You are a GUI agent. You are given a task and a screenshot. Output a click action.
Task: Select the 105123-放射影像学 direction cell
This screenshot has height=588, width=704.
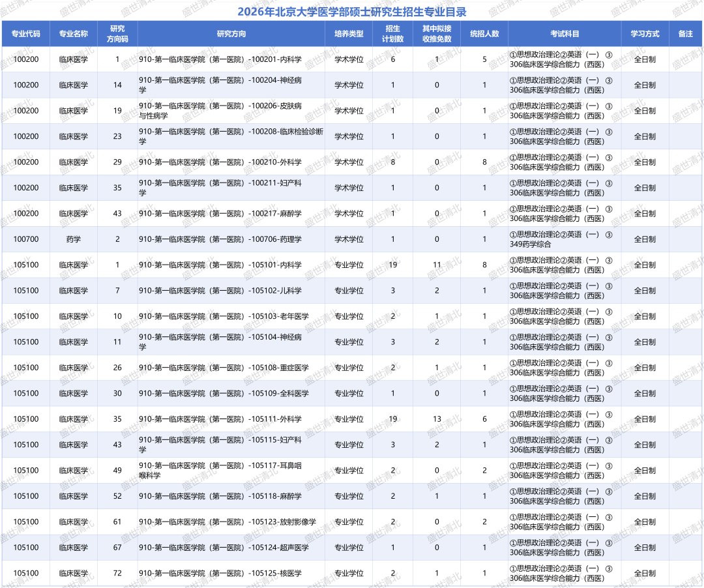coord(231,522)
